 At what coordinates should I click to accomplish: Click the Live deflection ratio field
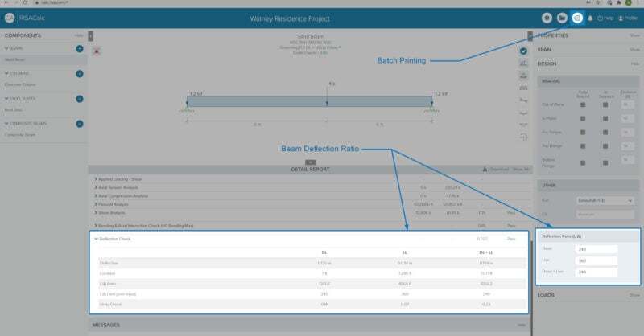(596, 260)
